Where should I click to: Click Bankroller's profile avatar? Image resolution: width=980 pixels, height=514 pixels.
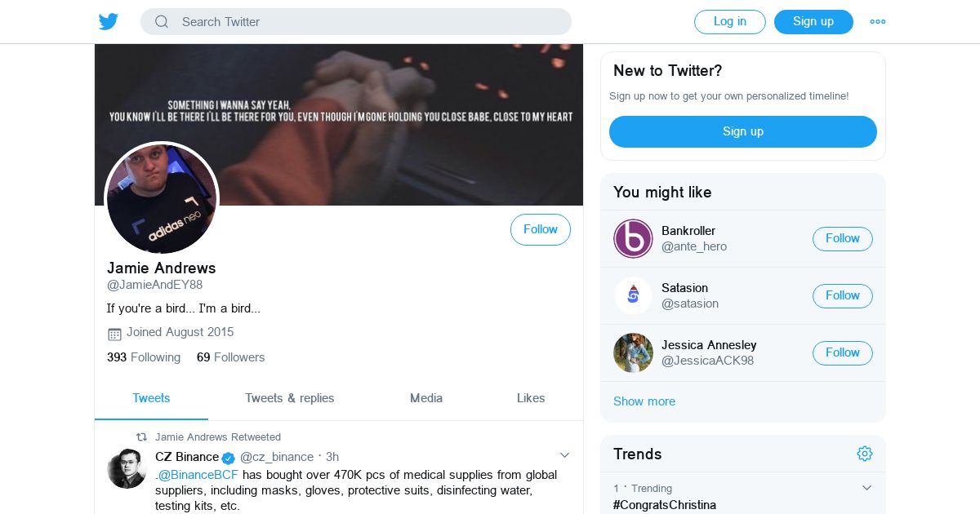tap(633, 238)
